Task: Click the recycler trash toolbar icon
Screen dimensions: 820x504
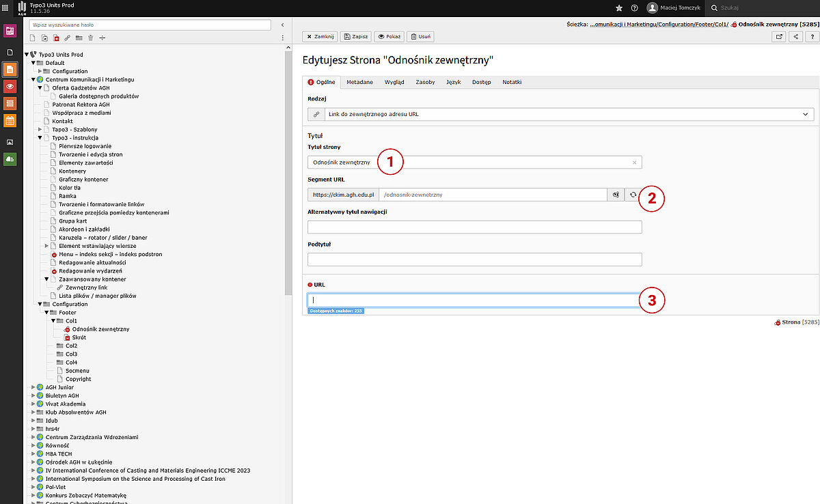Action: [x=90, y=38]
